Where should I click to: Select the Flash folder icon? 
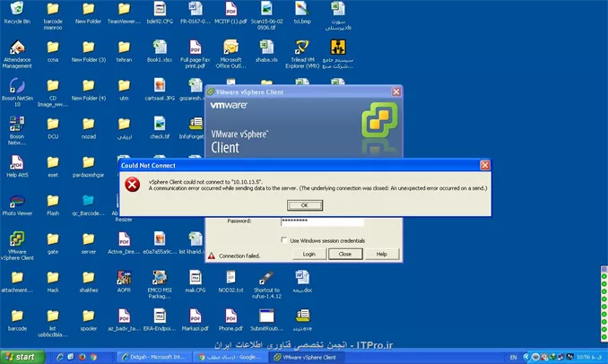tap(53, 205)
